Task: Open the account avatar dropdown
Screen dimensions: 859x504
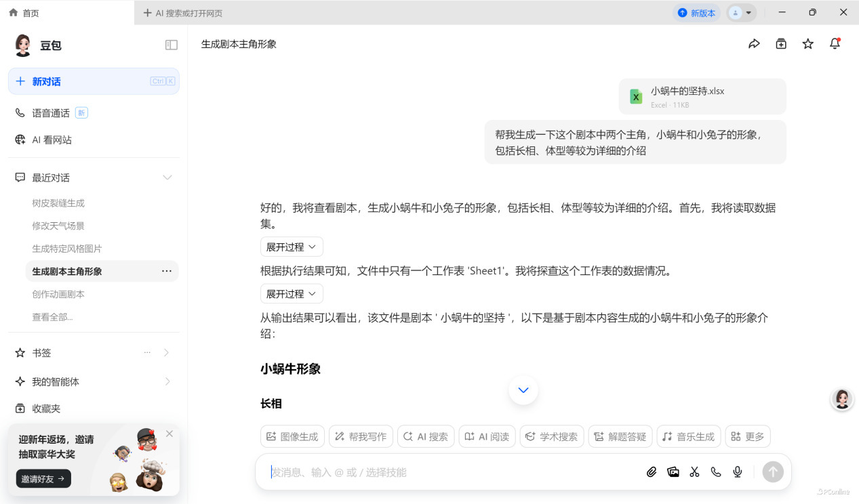Action: (741, 13)
